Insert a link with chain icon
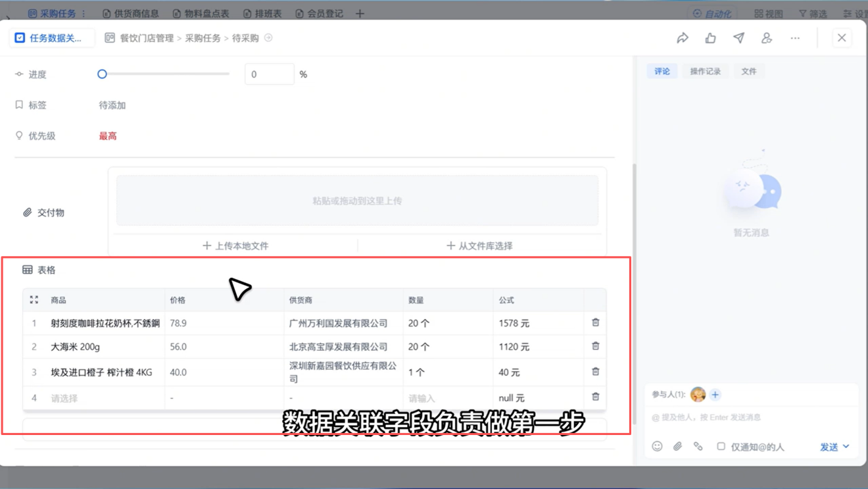This screenshot has width=868, height=489. [698, 446]
